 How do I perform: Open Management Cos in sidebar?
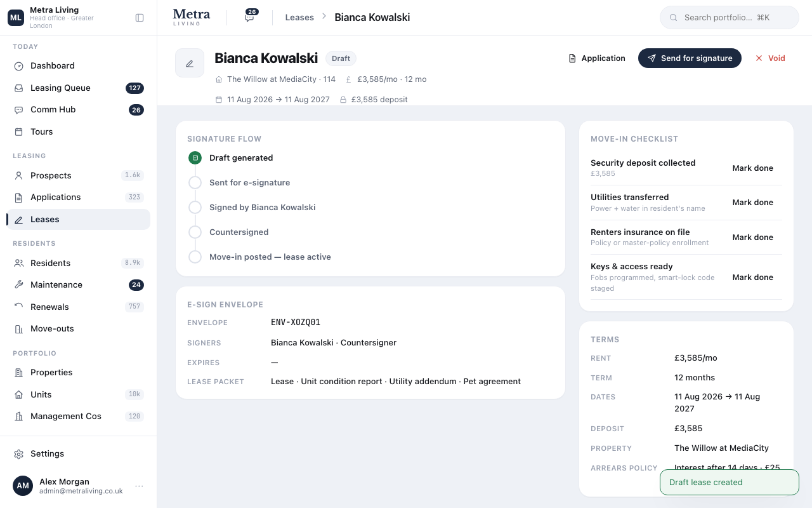pyautogui.click(x=78, y=417)
